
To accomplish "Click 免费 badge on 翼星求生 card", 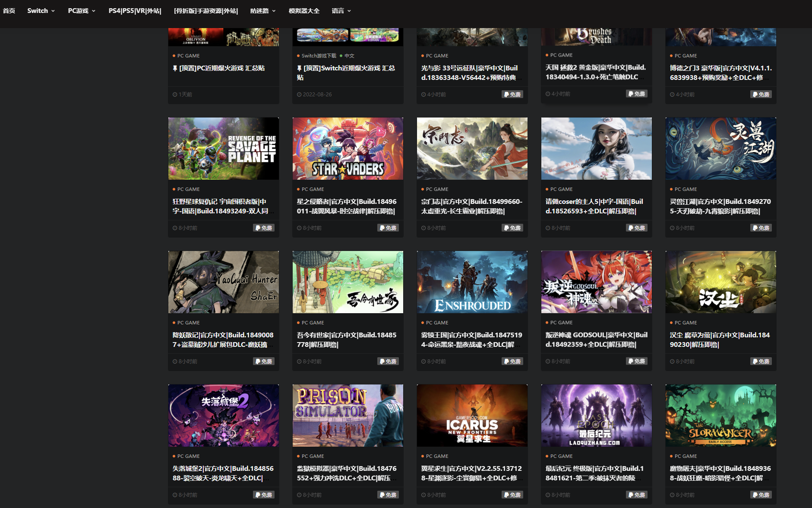I will click(x=512, y=495).
